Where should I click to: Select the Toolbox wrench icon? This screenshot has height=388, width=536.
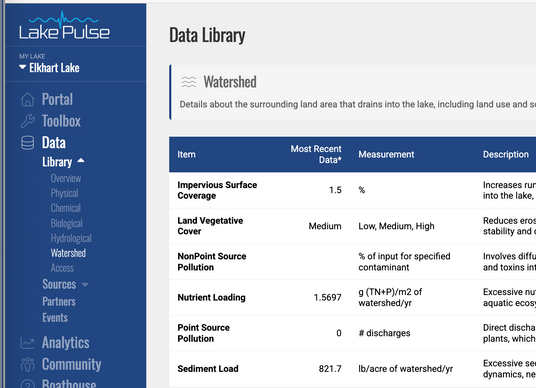[28, 121]
